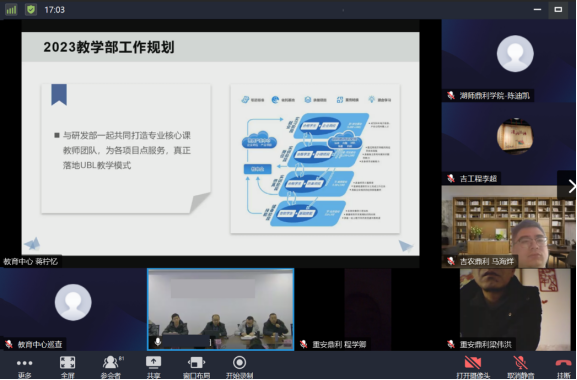577x380 pixels.
Task: Start recording with 开始录制
Action: pos(239,367)
